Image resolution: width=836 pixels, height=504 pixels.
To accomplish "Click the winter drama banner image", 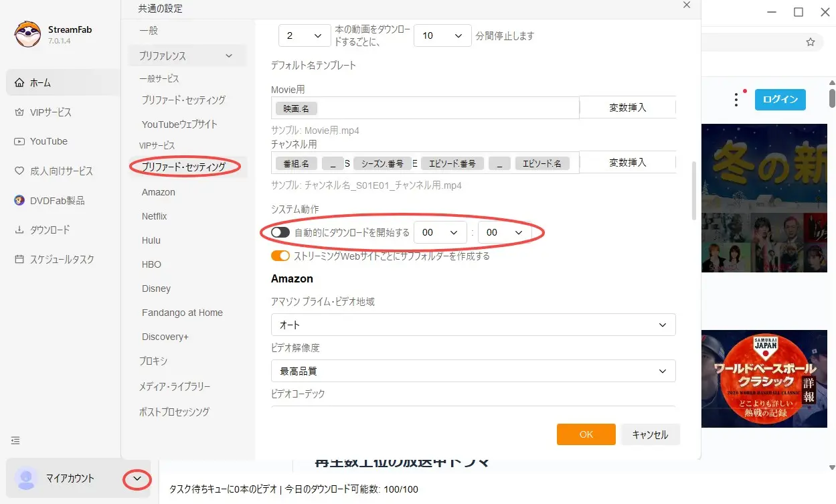I will pos(764,198).
